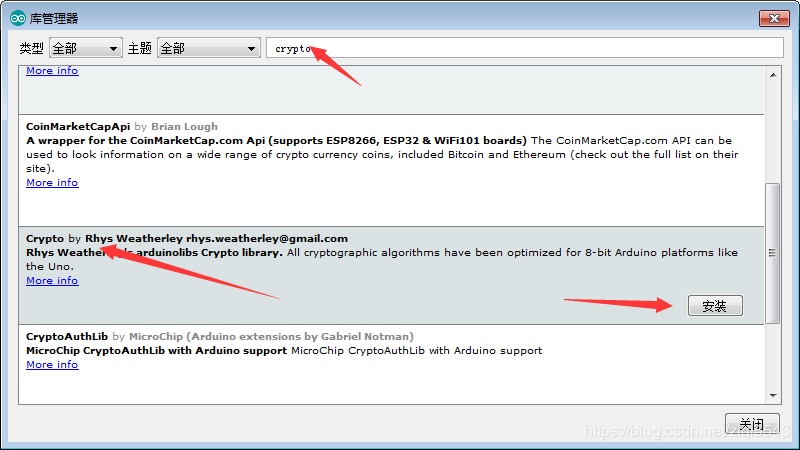Click the scrollbar up arrow

point(773,75)
